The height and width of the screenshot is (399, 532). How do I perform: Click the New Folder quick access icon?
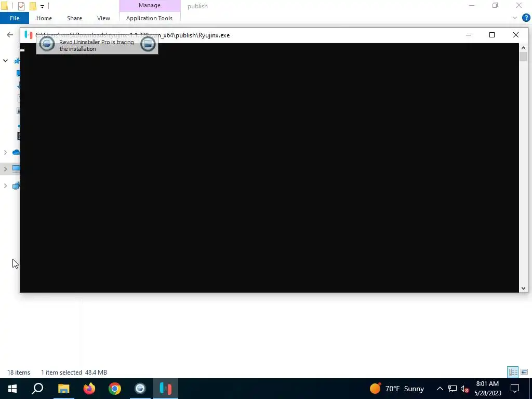33,6
